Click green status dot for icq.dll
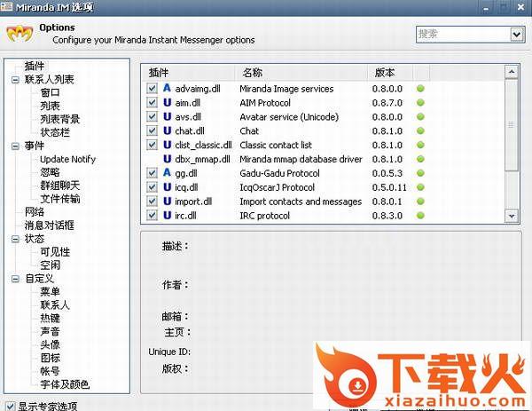The image size is (532, 411). tap(420, 187)
